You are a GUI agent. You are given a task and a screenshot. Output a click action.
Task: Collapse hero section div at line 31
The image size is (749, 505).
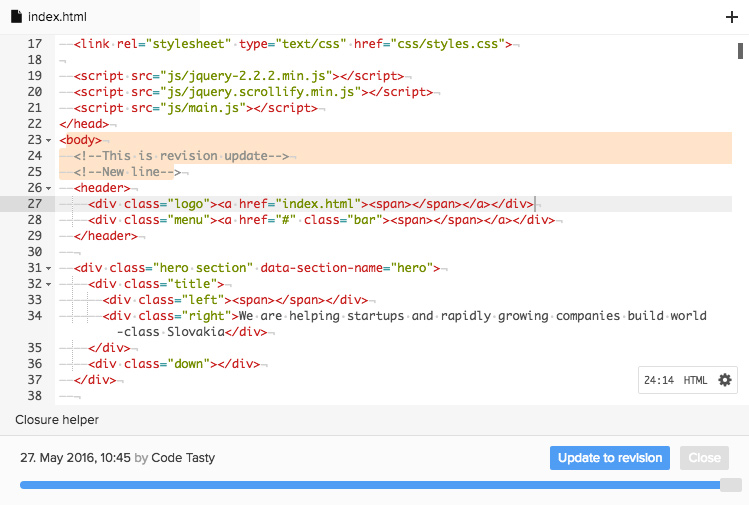tap(48, 269)
